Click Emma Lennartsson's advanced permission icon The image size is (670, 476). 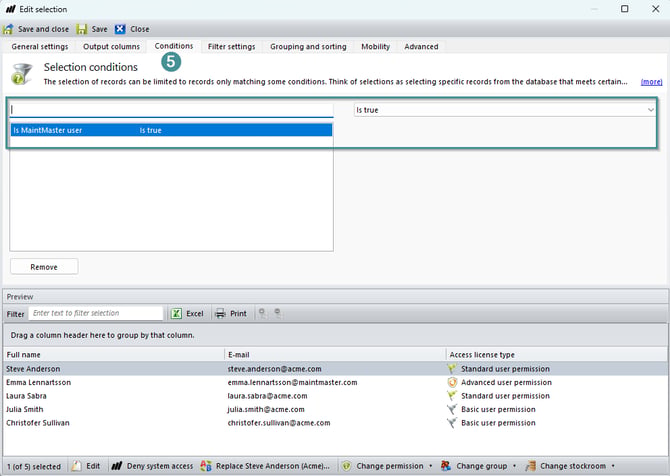pyautogui.click(x=452, y=382)
